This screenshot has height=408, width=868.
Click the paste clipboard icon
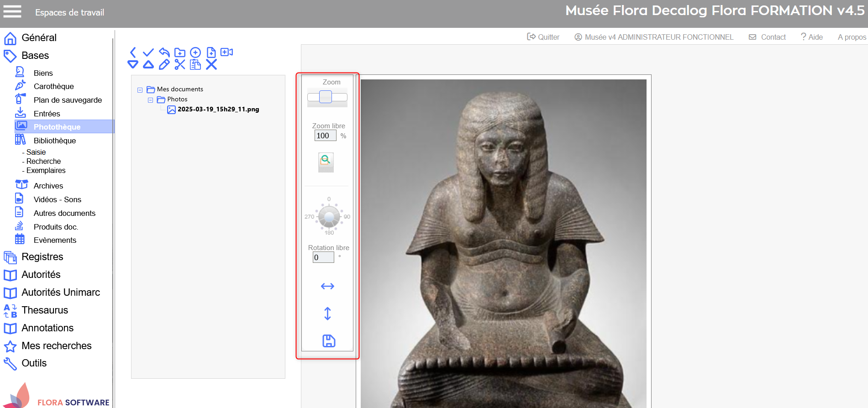click(195, 65)
